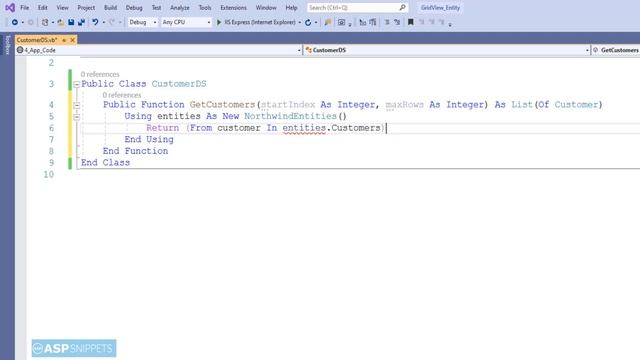Open the Extensions menu

(x=233, y=8)
